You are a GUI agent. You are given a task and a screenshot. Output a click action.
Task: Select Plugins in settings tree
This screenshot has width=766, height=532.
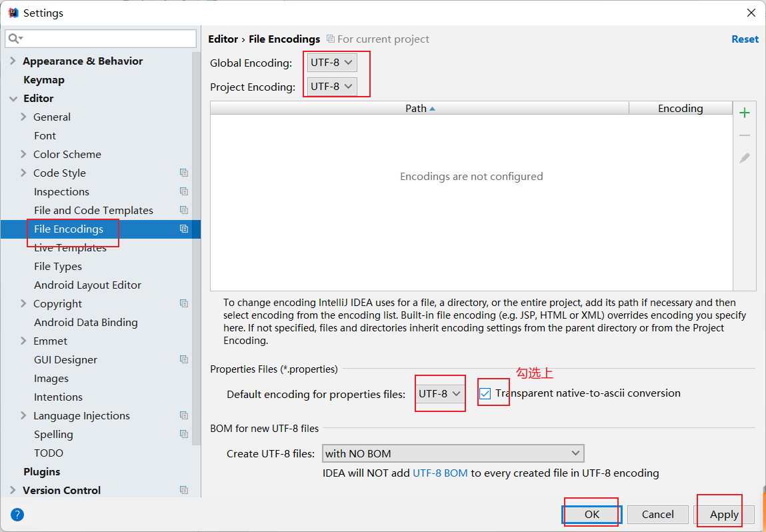[41, 471]
